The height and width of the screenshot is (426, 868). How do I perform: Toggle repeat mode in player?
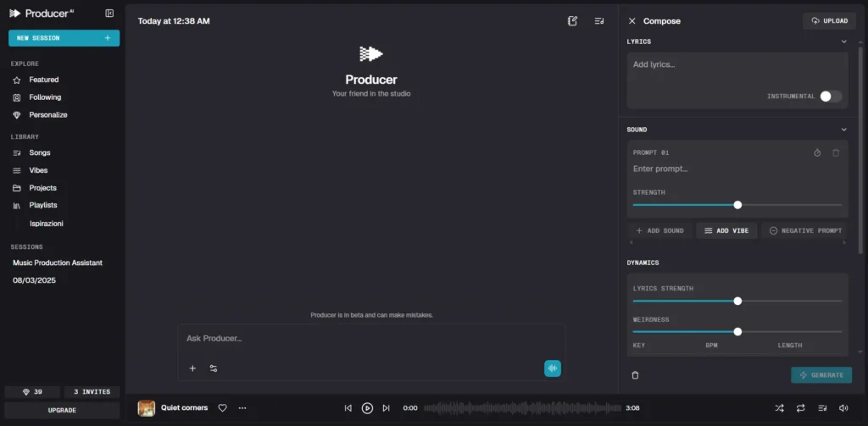pos(800,408)
